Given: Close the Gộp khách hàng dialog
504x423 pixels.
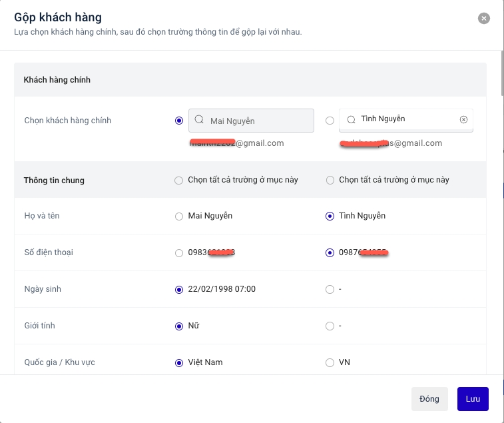Looking at the screenshot, I should 484,19.
